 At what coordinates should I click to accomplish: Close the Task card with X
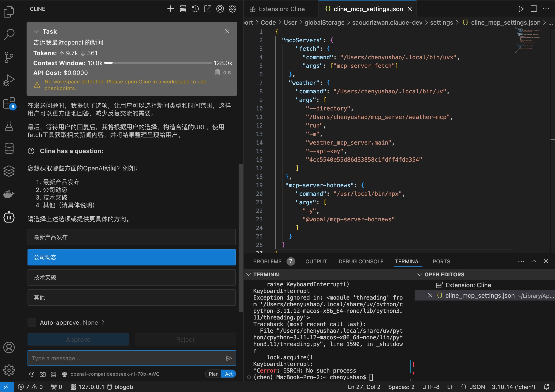227,31
